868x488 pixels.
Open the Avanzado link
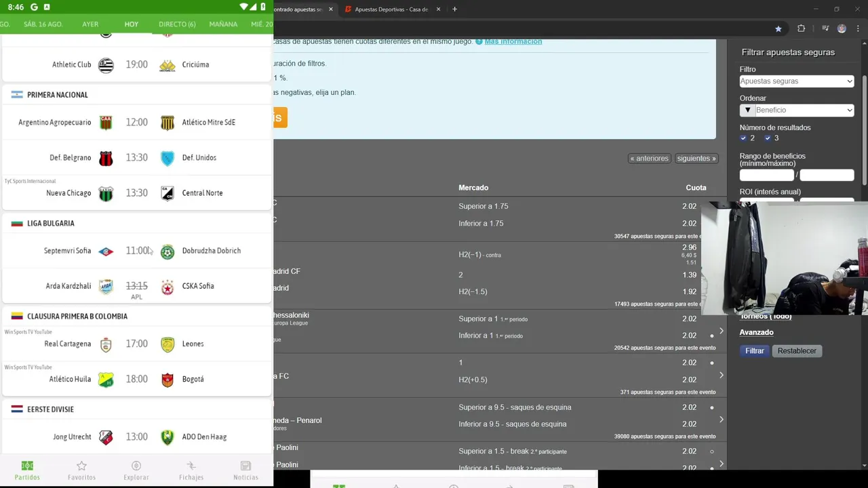coord(756,332)
